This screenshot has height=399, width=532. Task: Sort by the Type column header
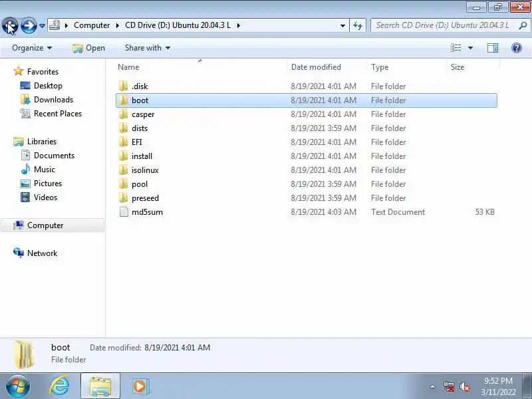click(407, 67)
